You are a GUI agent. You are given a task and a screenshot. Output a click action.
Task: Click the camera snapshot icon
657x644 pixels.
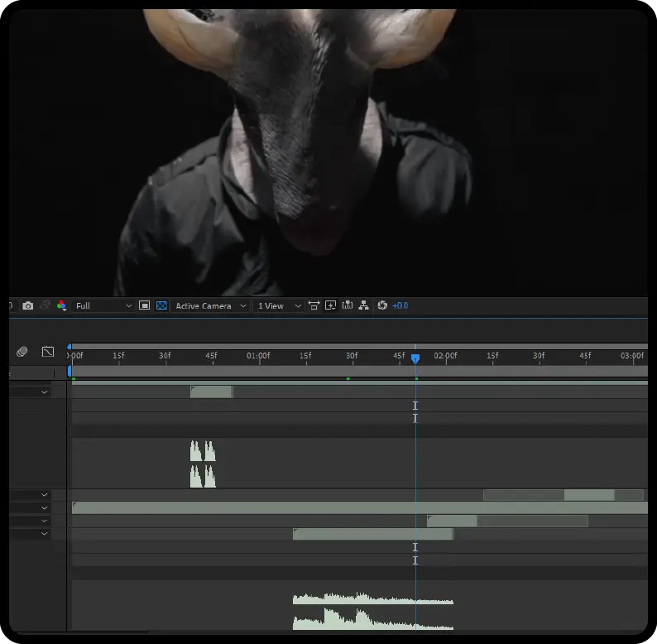tap(28, 305)
